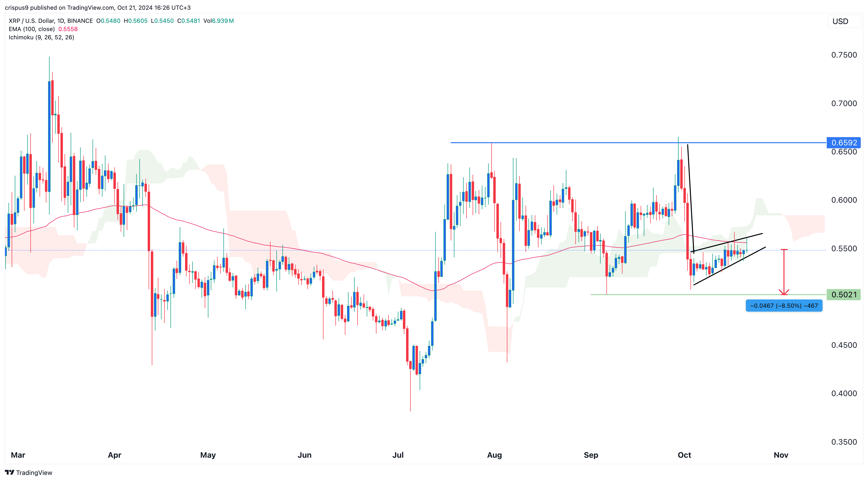Image resolution: width=868 pixels, height=481 pixels.
Task: Click the low value L0.5450
Action: tap(162, 21)
